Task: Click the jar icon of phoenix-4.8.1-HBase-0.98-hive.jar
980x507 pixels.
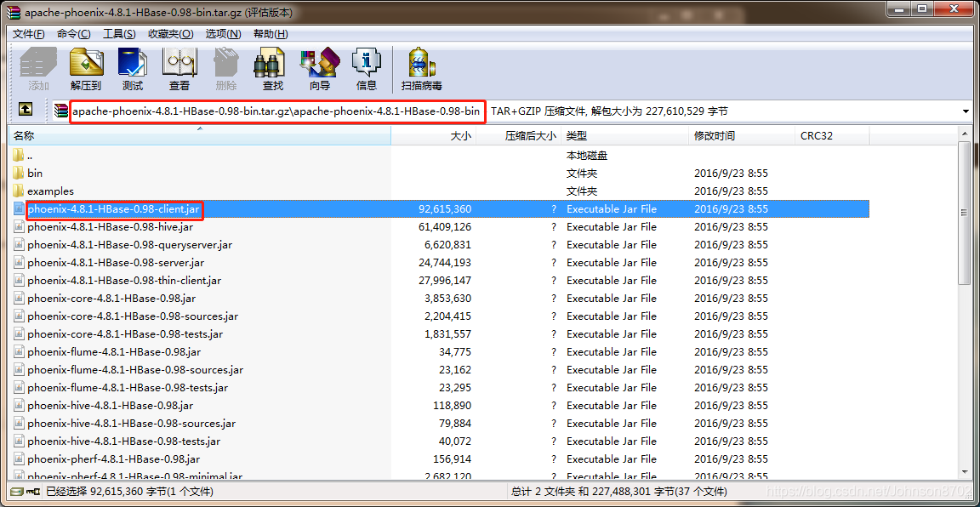Action: click(x=19, y=226)
